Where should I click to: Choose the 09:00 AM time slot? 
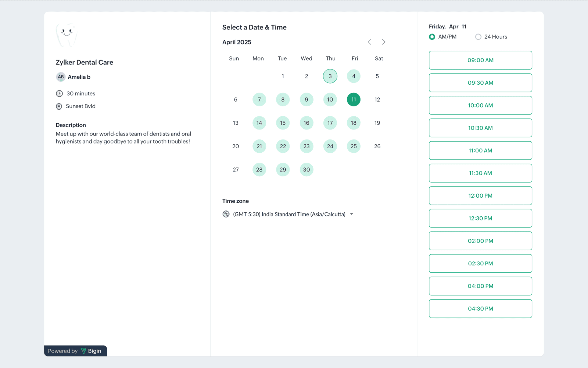pyautogui.click(x=480, y=60)
